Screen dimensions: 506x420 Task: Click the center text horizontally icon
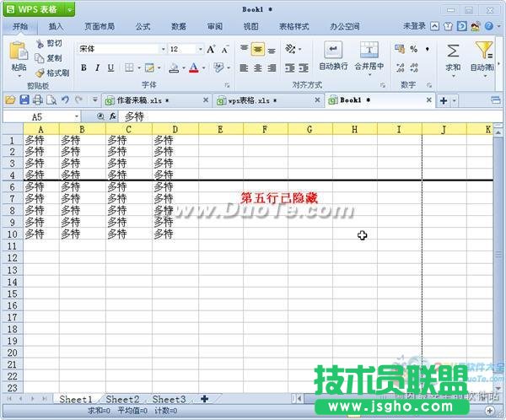pyautogui.click(x=258, y=67)
